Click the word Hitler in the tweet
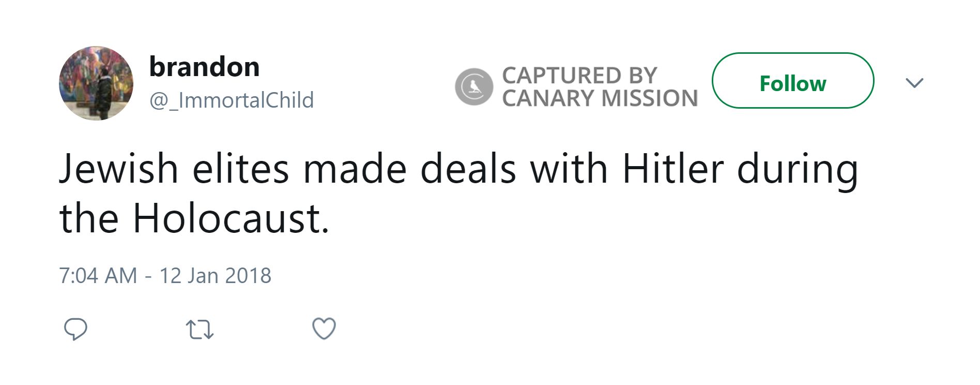 click(x=673, y=169)
